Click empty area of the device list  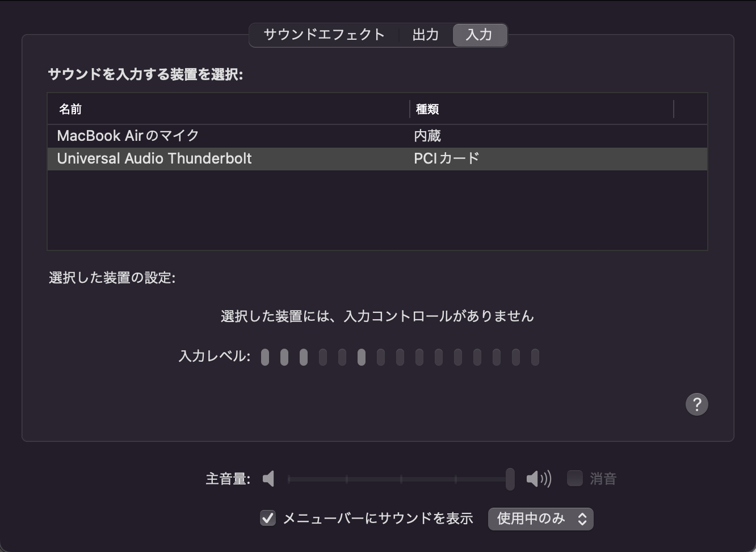click(x=377, y=210)
